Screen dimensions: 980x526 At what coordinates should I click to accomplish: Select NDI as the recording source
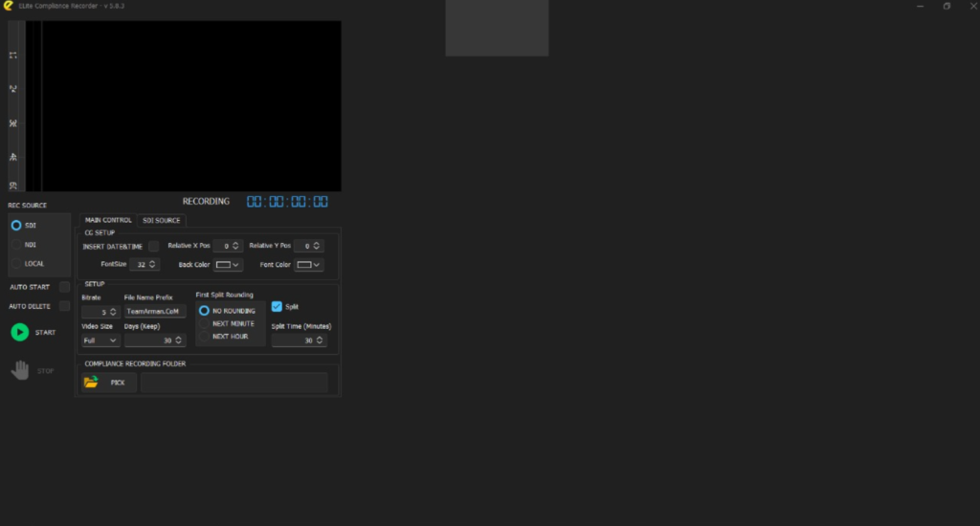click(x=16, y=245)
